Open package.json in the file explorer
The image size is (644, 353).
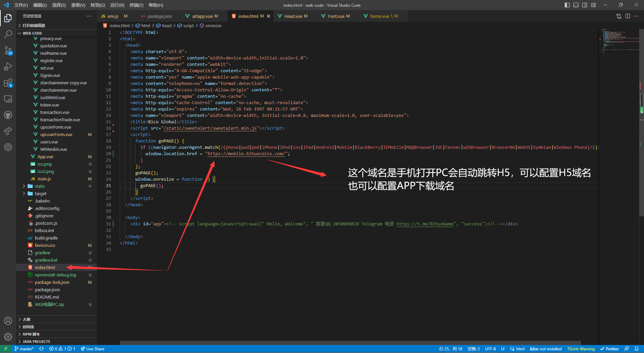pyautogui.click(x=47, y=290)
